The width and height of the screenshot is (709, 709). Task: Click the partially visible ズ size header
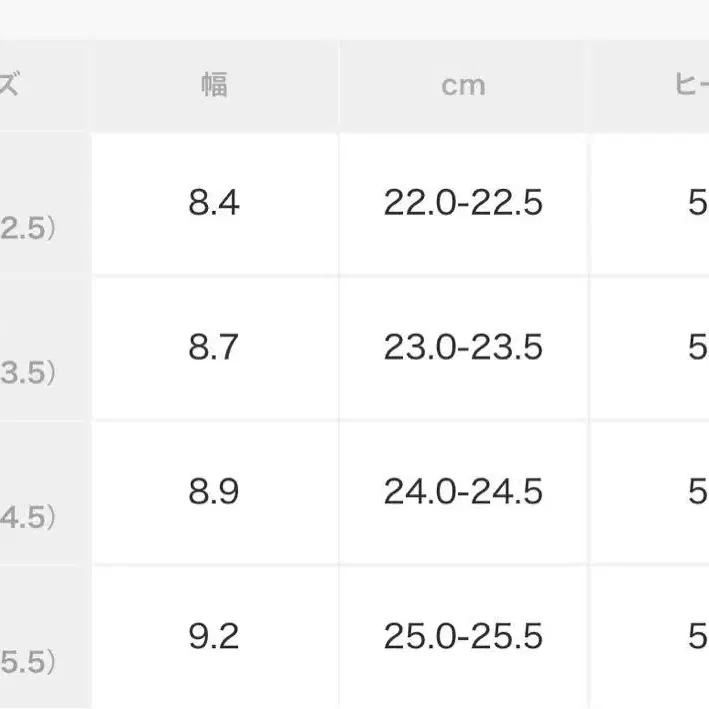[x=10, y=86]
